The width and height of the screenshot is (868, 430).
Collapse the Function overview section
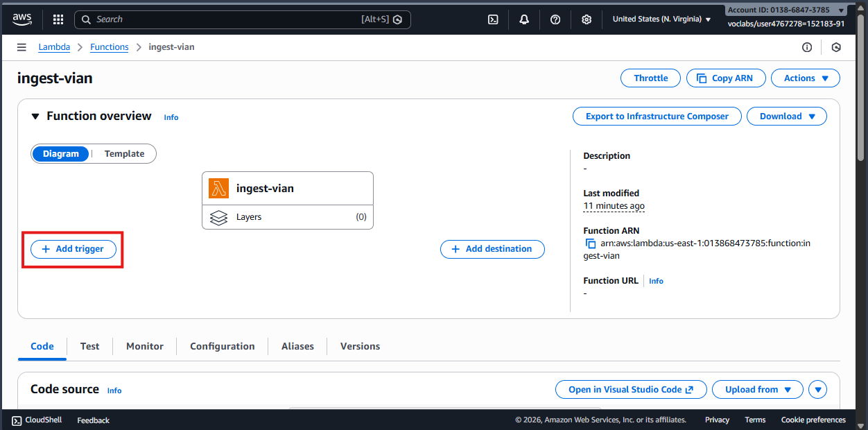[35, 117]
